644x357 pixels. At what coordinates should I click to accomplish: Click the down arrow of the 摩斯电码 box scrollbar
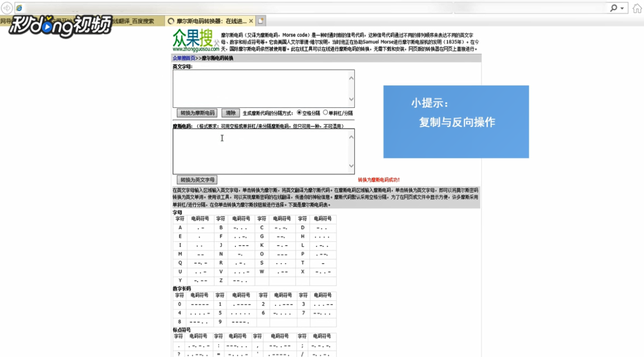coord(351,166)
